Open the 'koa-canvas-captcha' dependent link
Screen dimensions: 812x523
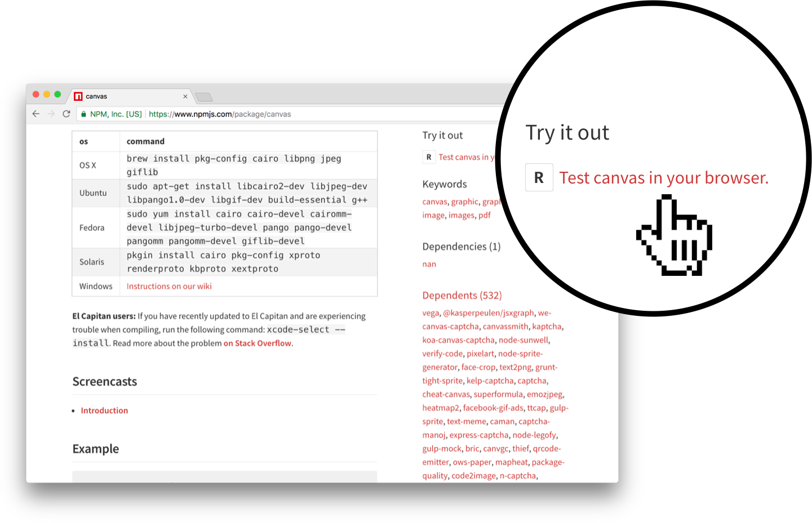(x=458, y=340)
